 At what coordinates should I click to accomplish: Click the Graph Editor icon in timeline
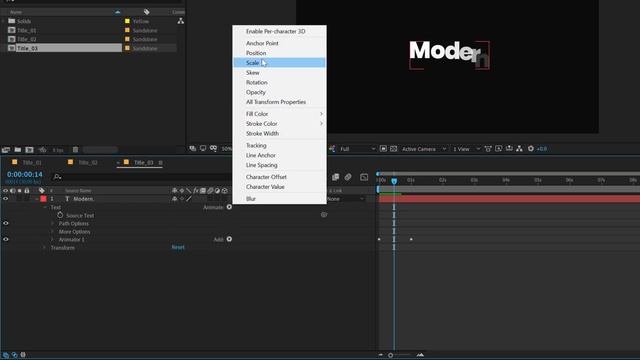pos(364,177)
